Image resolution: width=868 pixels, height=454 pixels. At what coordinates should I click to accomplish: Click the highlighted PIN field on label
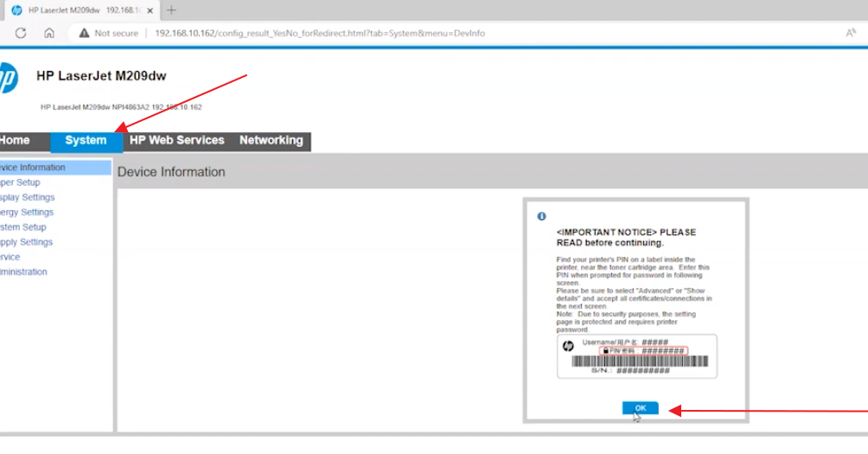tap(643, 351)
